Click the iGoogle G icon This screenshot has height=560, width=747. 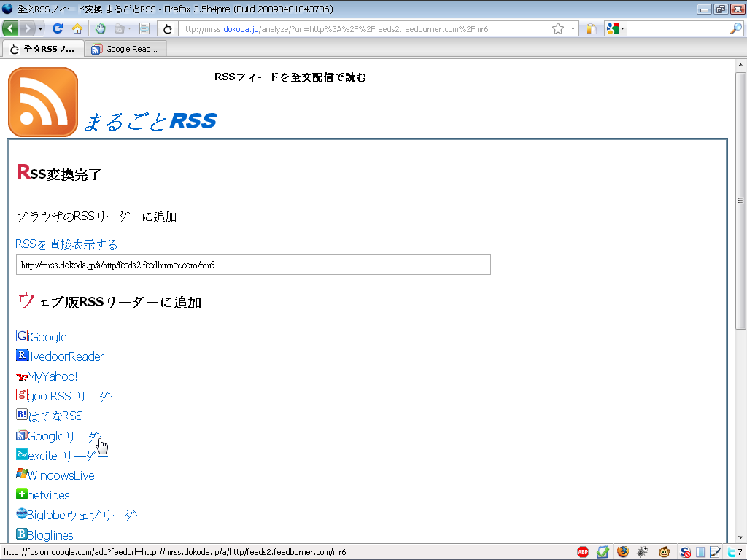pos(21,335)
